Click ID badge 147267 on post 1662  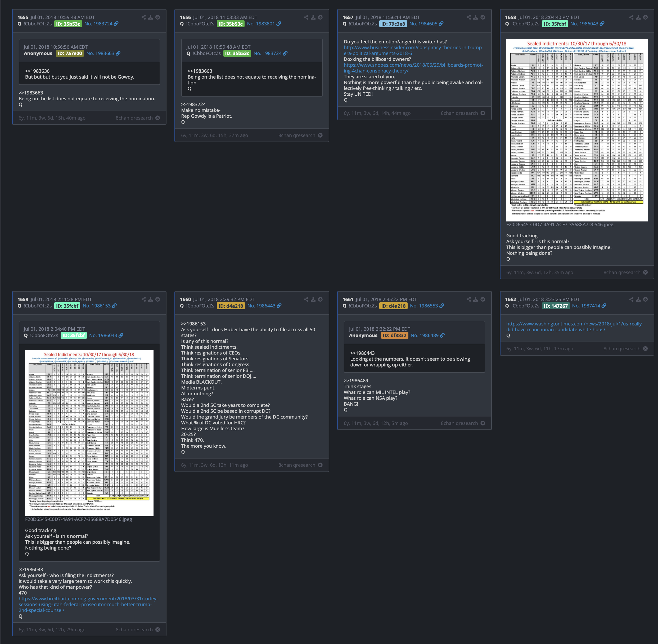(556, 306)
